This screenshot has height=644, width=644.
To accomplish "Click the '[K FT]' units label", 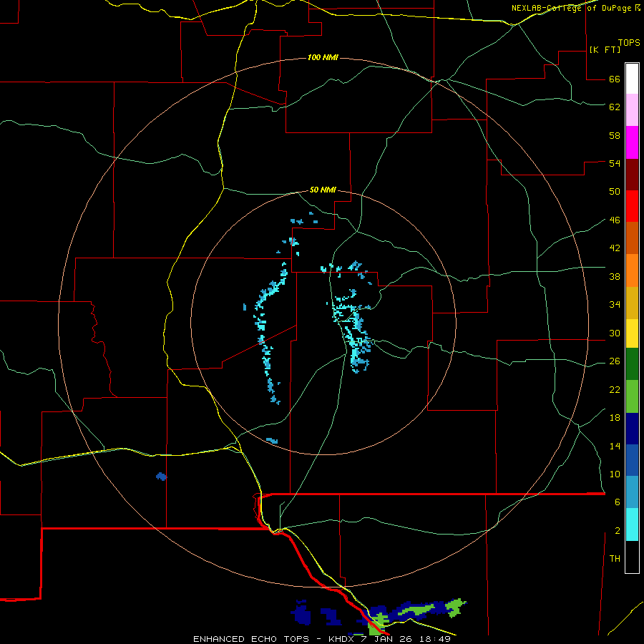I will coord(605,50).
